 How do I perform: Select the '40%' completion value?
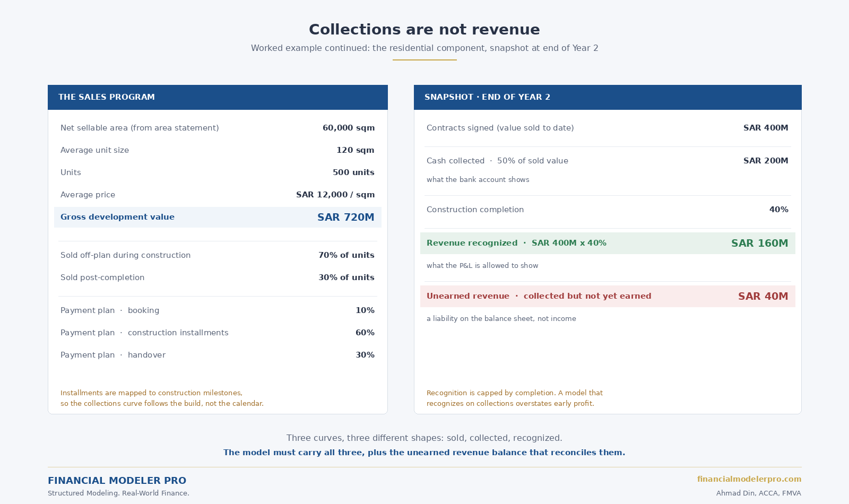tap(779, 210)
